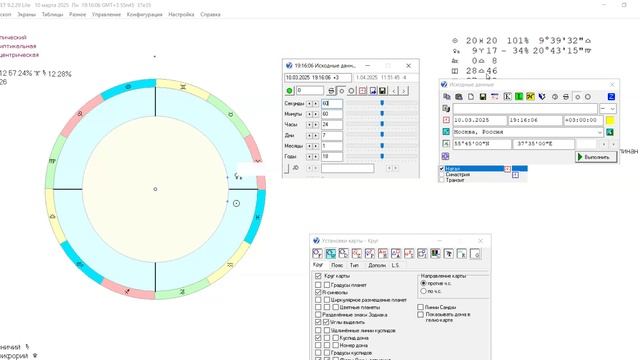Viewport: 640px width, 360px height.
Task: Open the Настройка menu
Action: point(181,14)
